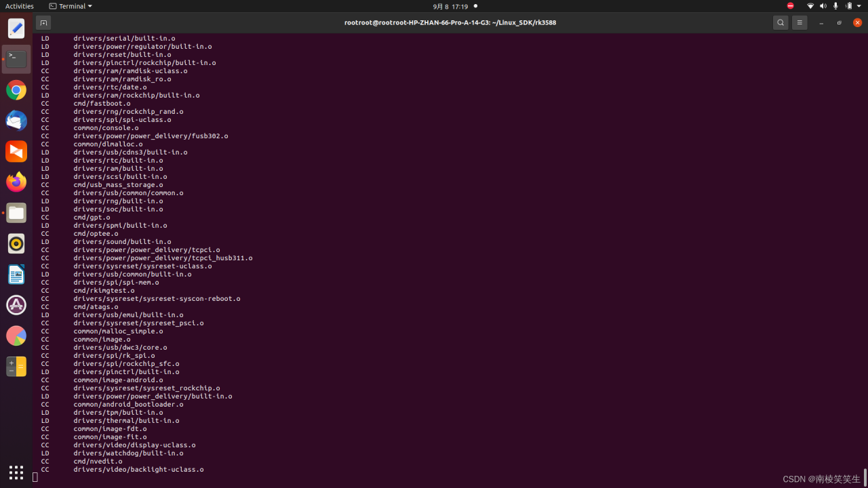868x488 pixels.
Task: Click the Wi-Fi indicator in top bar
Action: [x=810, y=6]
